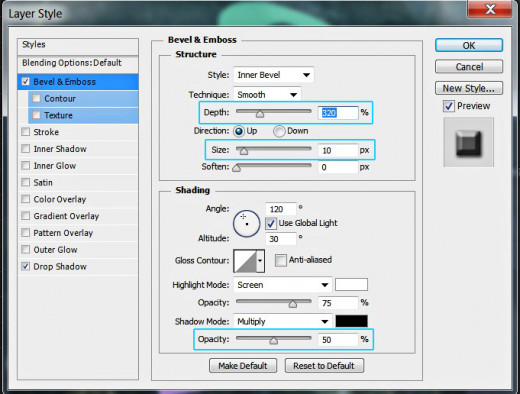Click the Soften slider handle
This screenshot has height=394, width=520.
pos(237,168)
